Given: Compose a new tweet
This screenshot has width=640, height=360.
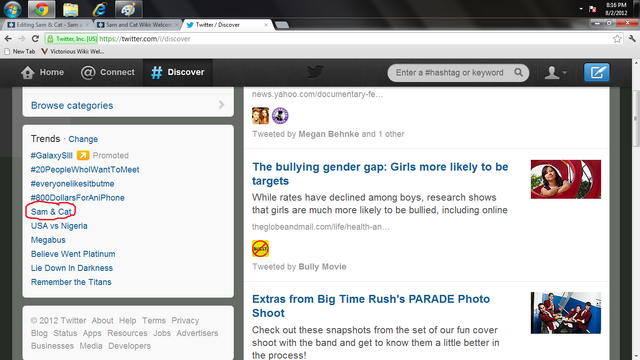Looking at the screenshot, I should [597, 72].
